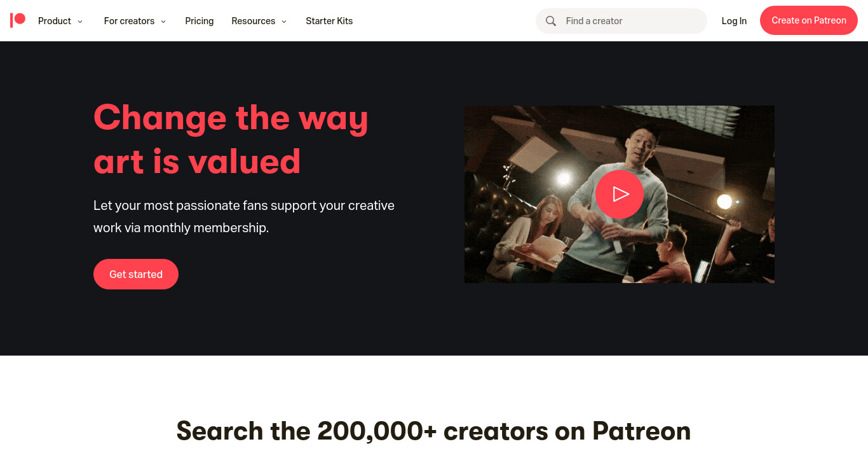Viewport: 868px width, 458px height.
Task: Click the search magnifier icon
Action: [x=551, y=21]
